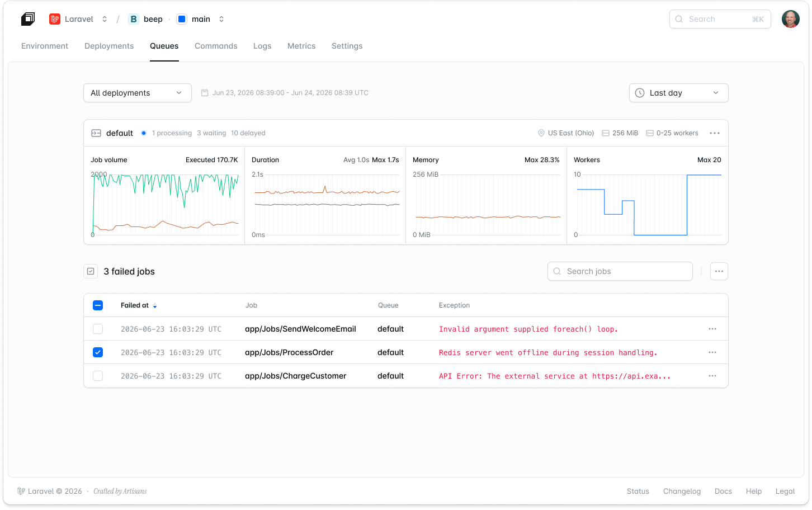Expand the main environment switcher

click(221, 19)
